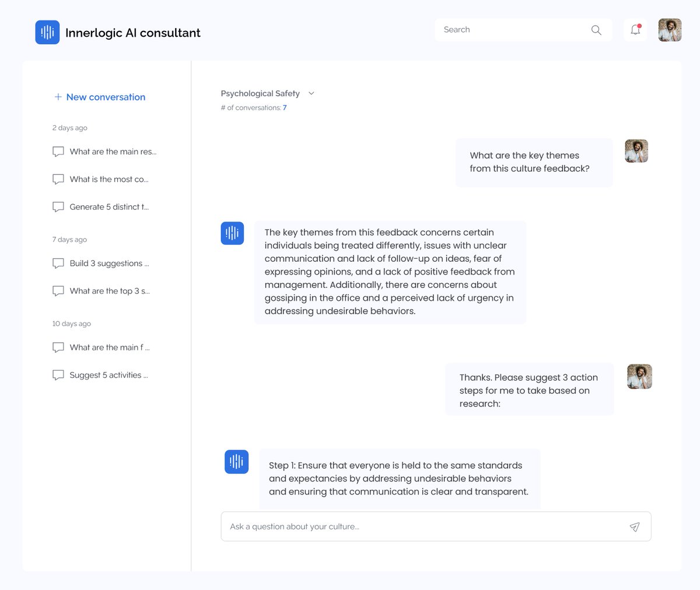Viewport: 700px width, 590px height.
Task: Click chat bubble icon beside 'What is the most co...'
Action: (58, 179)
